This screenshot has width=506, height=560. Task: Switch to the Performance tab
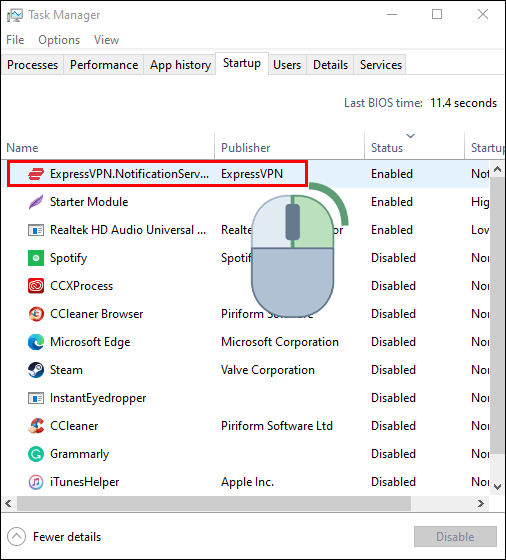104,65
